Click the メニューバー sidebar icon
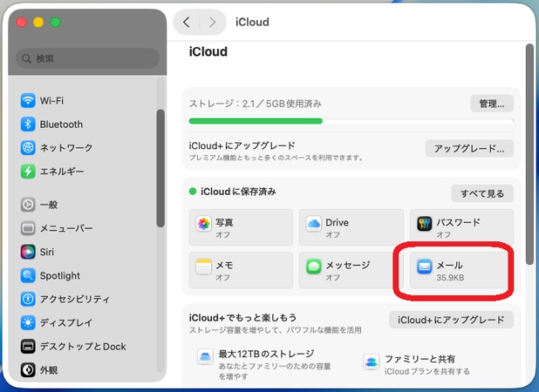Image resolution: width=539 pixels, height=392 pixels. tap(28, 228)
